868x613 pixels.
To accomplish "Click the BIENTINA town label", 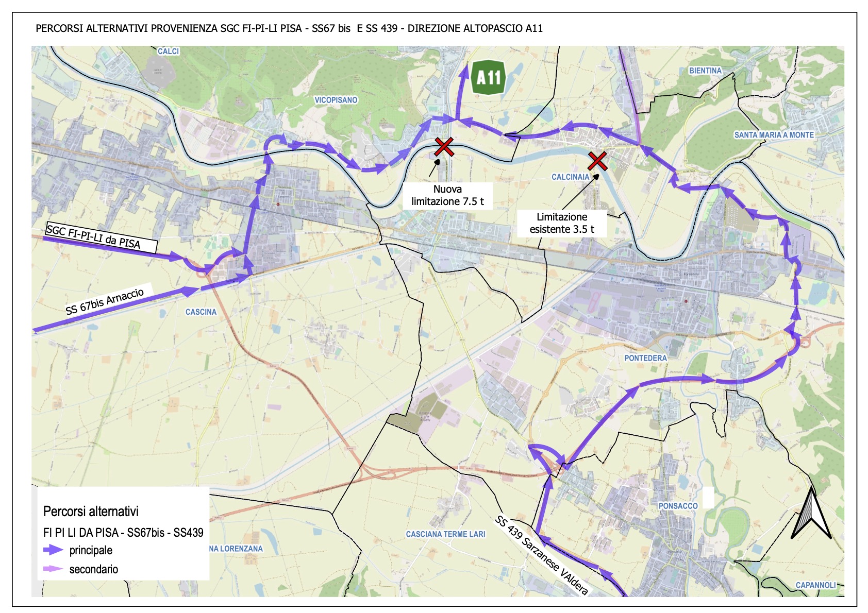I will pyautogui.click(x=705, y=71).
